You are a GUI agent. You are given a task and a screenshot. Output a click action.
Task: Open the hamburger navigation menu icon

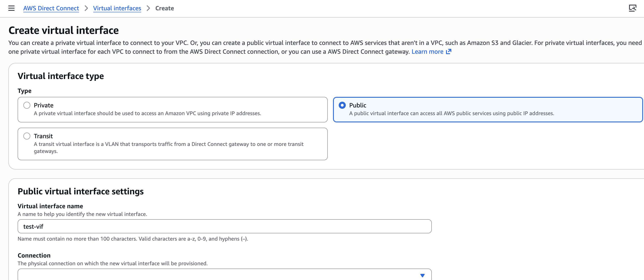(11, 8)
